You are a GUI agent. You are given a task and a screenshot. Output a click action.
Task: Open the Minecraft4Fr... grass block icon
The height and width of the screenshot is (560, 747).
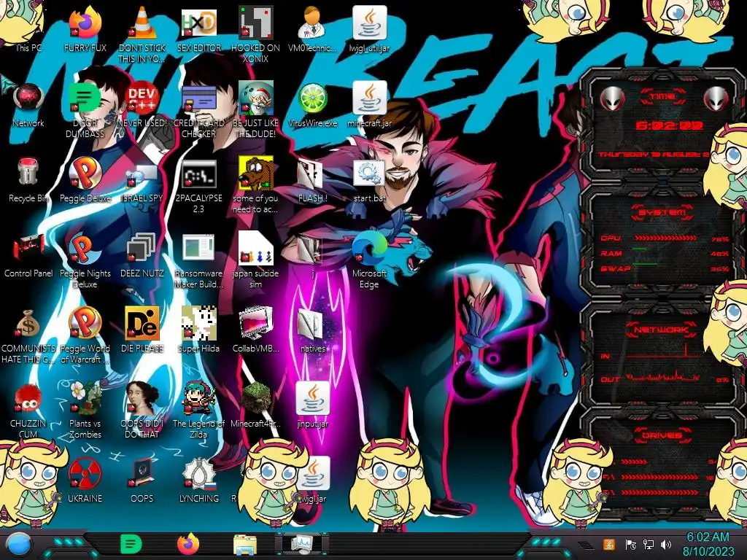coord(256,405)
